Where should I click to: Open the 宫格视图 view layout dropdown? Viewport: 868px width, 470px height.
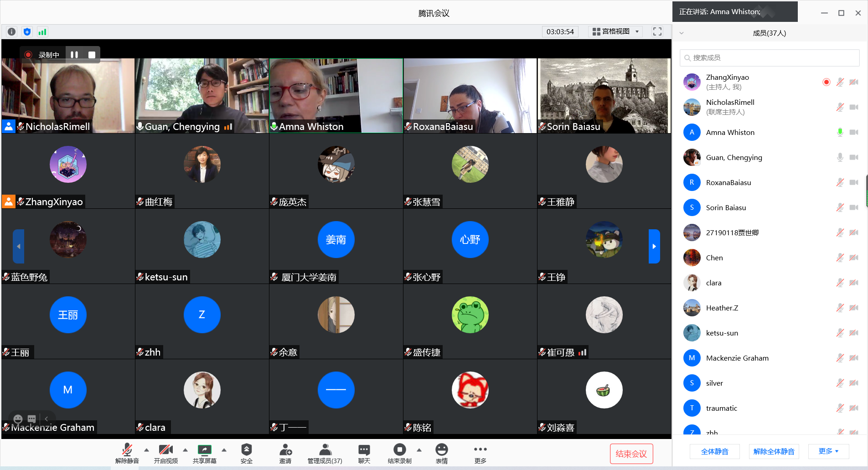click(616, 31)
